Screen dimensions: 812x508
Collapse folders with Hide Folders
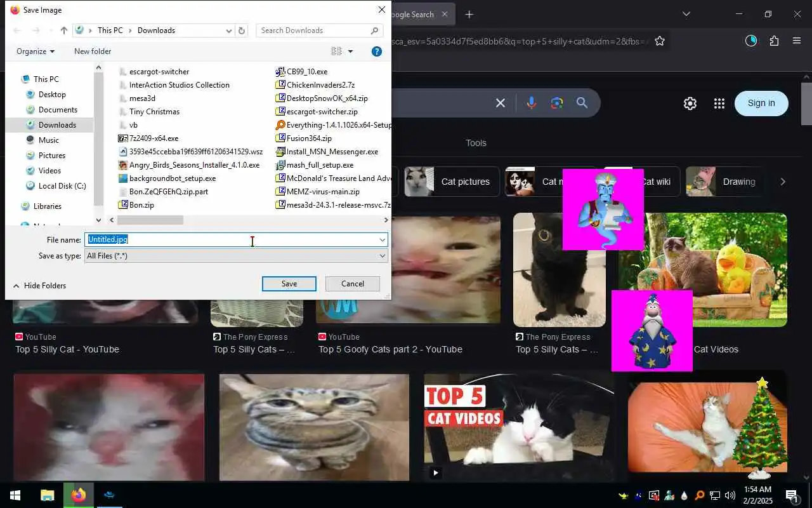[x=39, y=286]
